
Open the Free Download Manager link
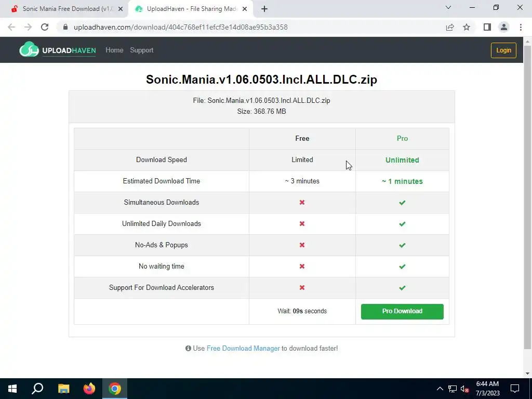[x=243, y=349]
